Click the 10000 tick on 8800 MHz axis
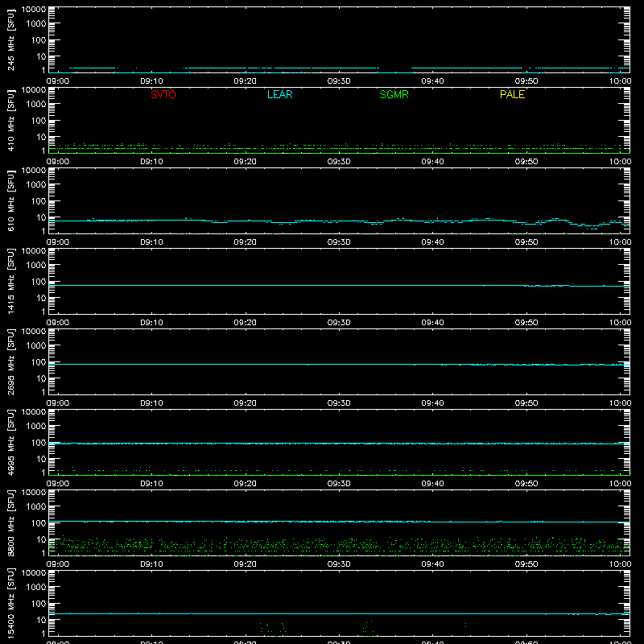The height and width of the screenshot is (644, 644). tap(34, 493)
